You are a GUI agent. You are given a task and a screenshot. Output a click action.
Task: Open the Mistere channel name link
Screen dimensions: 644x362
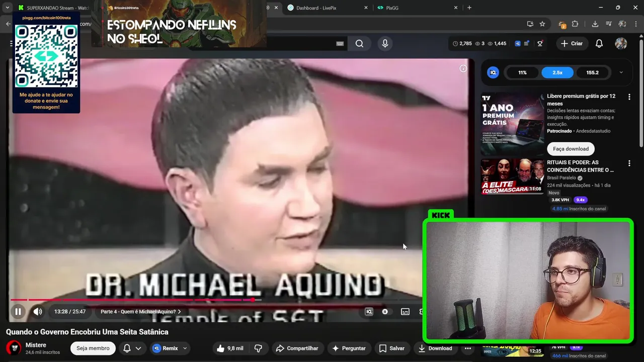tap(36, 345)
